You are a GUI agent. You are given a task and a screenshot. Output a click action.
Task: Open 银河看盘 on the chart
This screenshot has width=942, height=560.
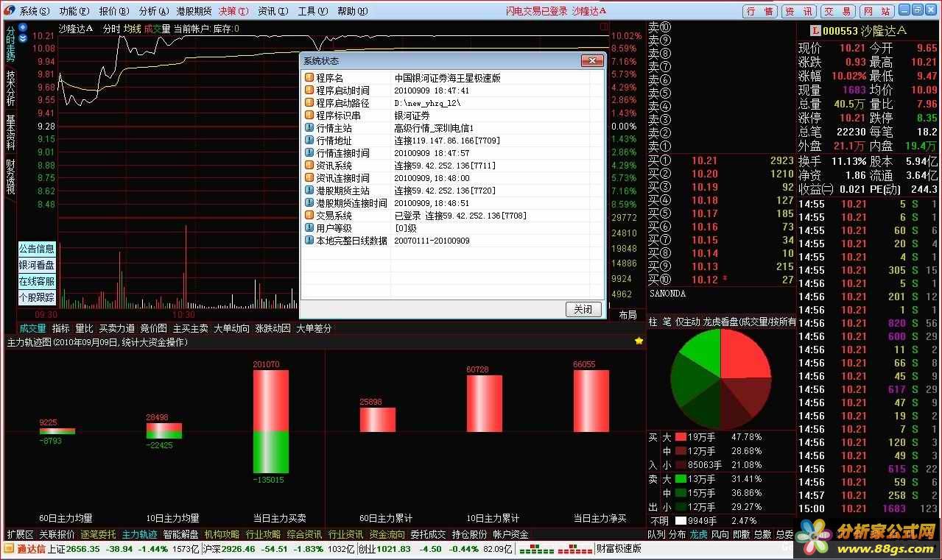point(37,265)
